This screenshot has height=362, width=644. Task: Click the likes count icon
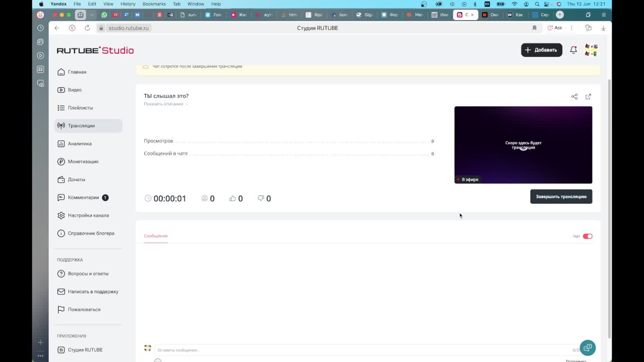233,198
